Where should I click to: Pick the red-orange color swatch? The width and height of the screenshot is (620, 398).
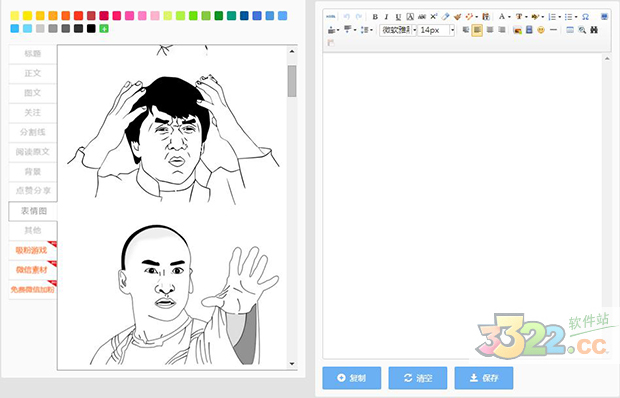[x=78, y=15]
